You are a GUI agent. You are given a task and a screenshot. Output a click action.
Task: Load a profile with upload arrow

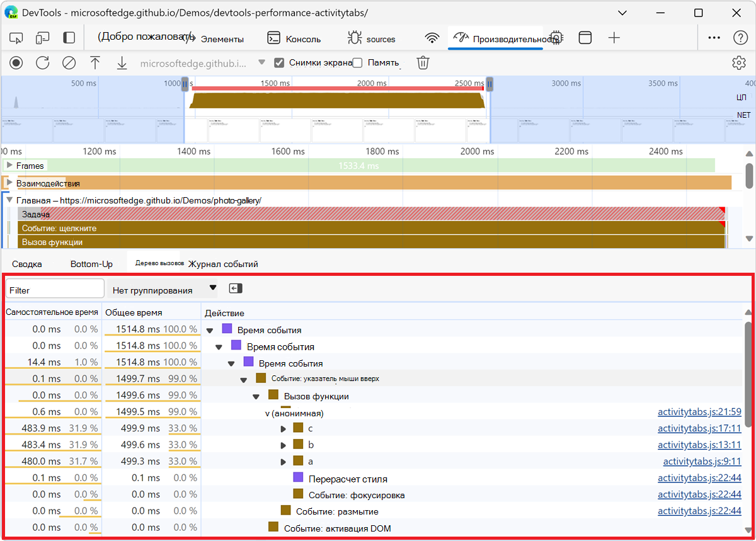[x=95, y=62]
